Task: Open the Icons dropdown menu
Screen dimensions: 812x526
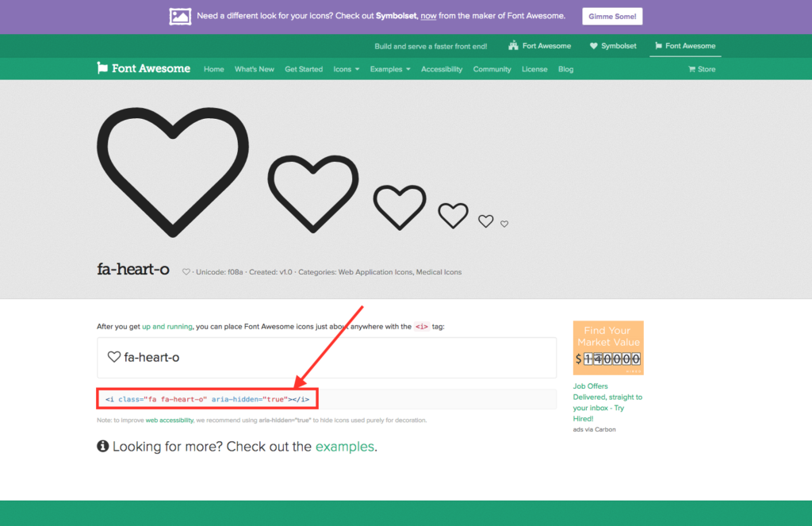Action: (346, 69)
